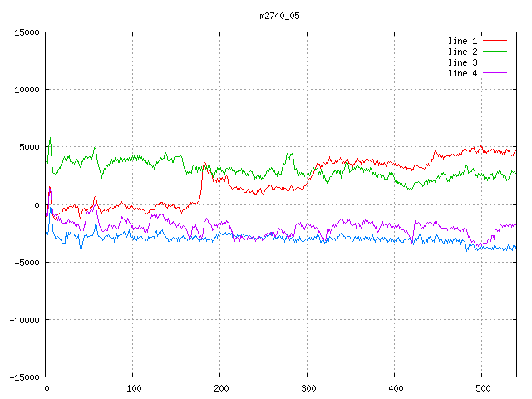Click the blue line 3 legend sample
The image size is (532, 399).
point(495,62)
